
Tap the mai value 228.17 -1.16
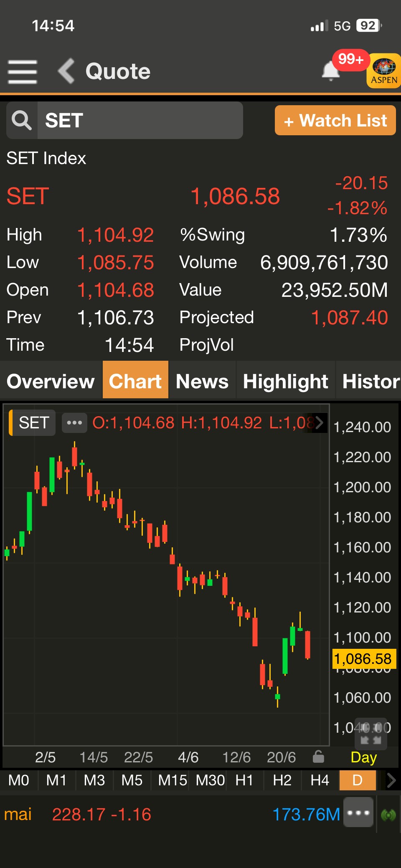(x=102, y=814)
